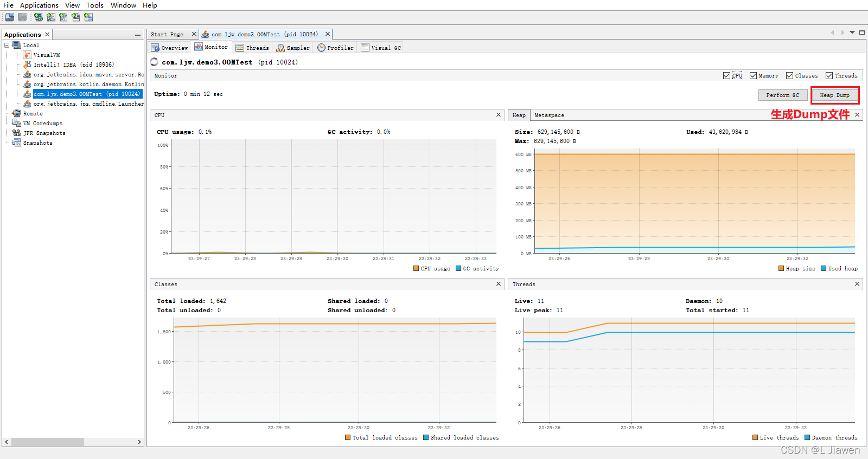Screen dimensions: 868x459
Task: Select org.jetbrains.idea.maven.server row in tree
Action: (88, 74)
